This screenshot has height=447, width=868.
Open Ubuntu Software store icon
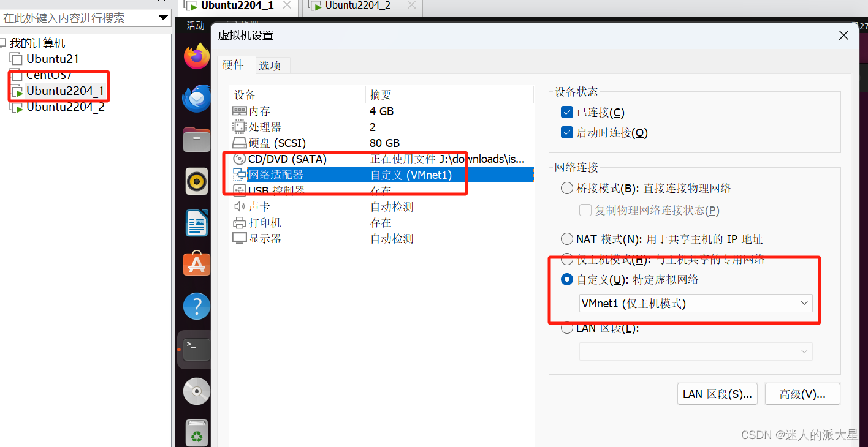pos(196,264)
